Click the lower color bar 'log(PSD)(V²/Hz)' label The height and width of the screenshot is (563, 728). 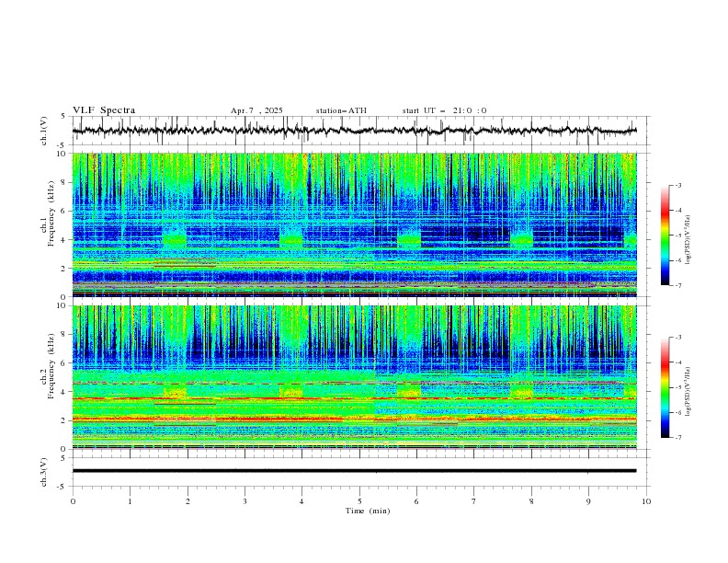[x=688, y=391]
